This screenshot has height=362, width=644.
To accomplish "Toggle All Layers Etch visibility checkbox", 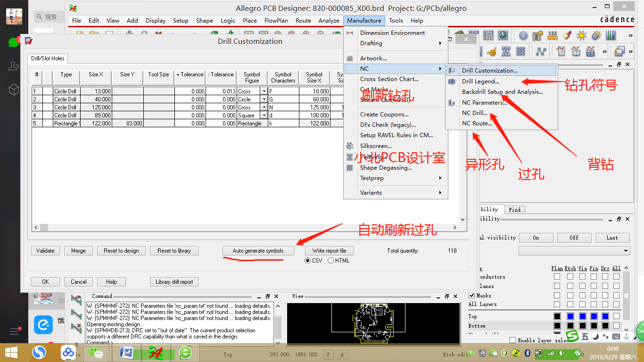I will point(570,304).
